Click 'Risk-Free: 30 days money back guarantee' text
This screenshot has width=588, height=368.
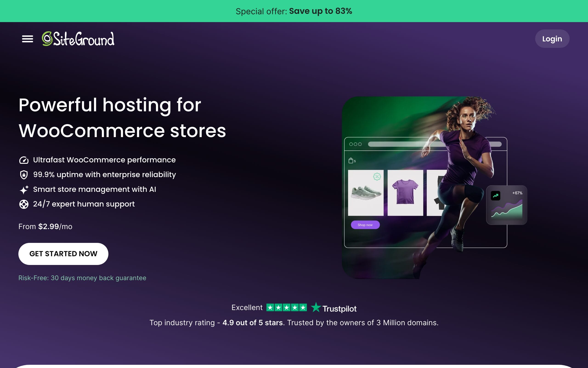point(82,278)
